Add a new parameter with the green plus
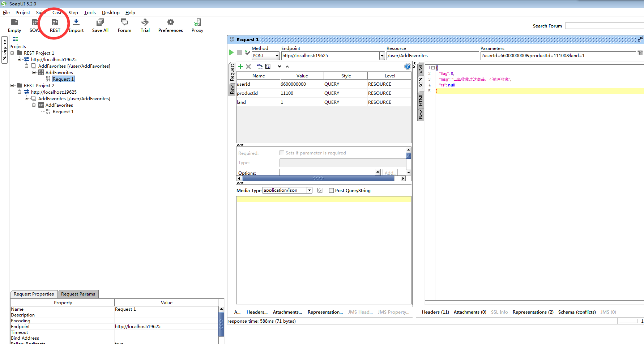This screenshot has width=644, height=344. (x=240, y=67)
